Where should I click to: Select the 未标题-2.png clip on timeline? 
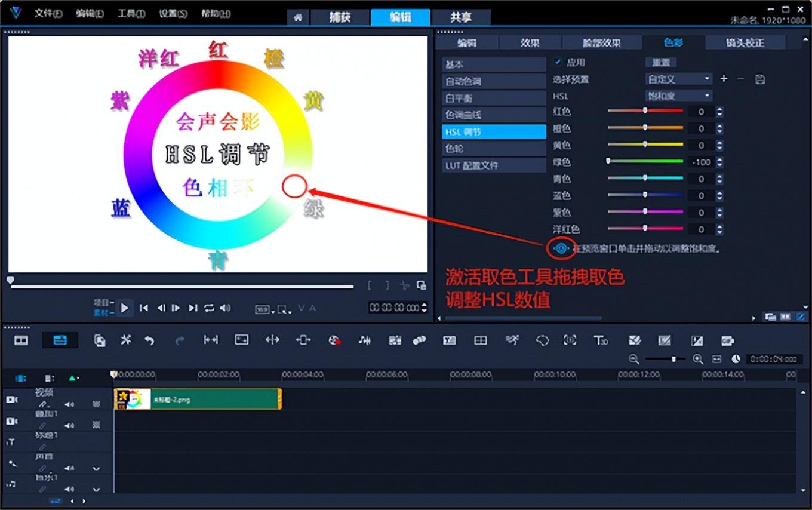[198, 399]
